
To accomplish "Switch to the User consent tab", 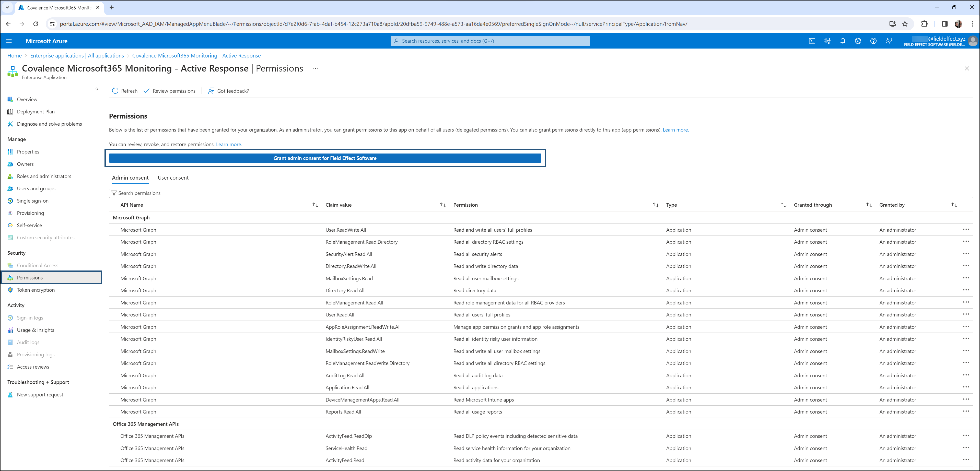I will (173, 178).
